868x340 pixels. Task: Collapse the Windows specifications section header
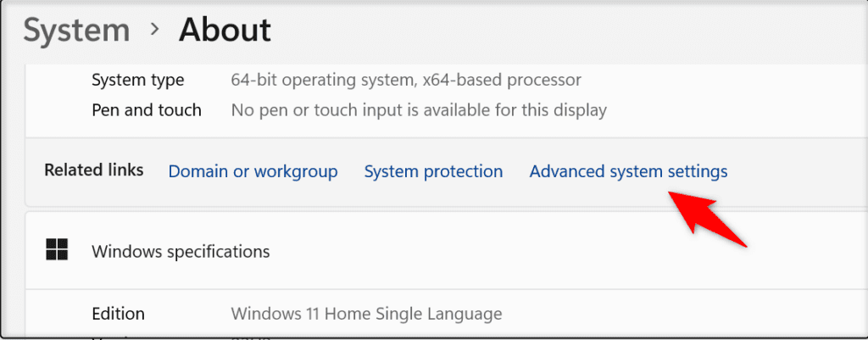coord(446,250)
